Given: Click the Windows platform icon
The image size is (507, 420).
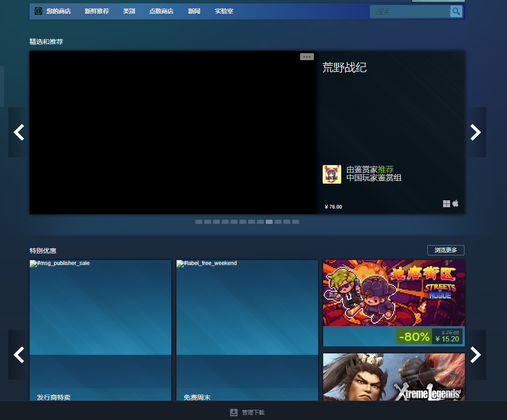Looking at the screenshot, I should click(x=446, y=204).
